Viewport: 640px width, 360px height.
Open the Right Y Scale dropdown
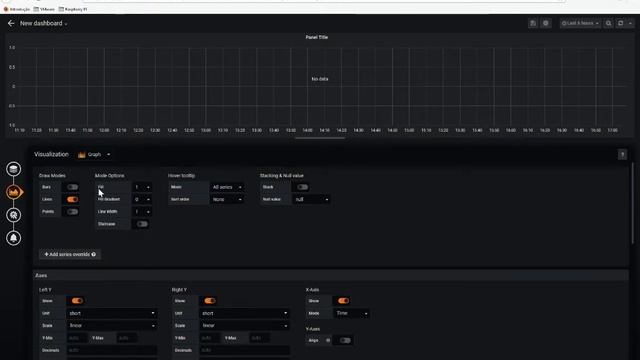coord(244,325)
